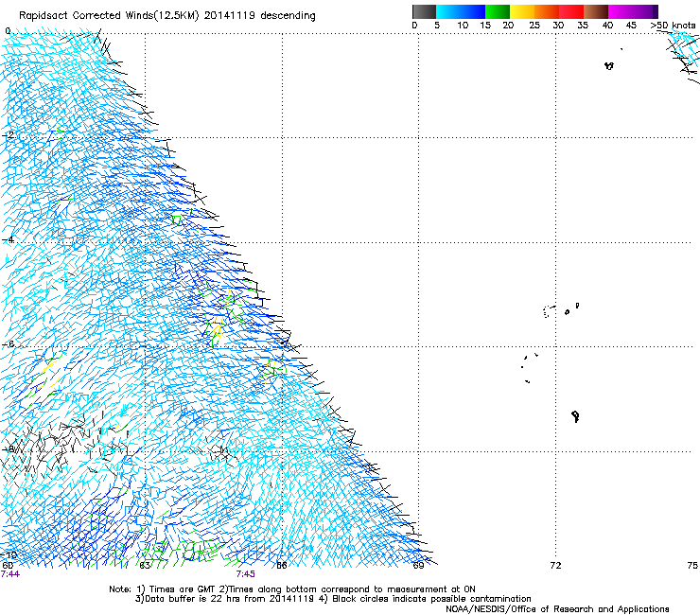700x615 pixels.
Task: Click the yellow 20-25 knots legend color
Action: [x=522, y=11]
